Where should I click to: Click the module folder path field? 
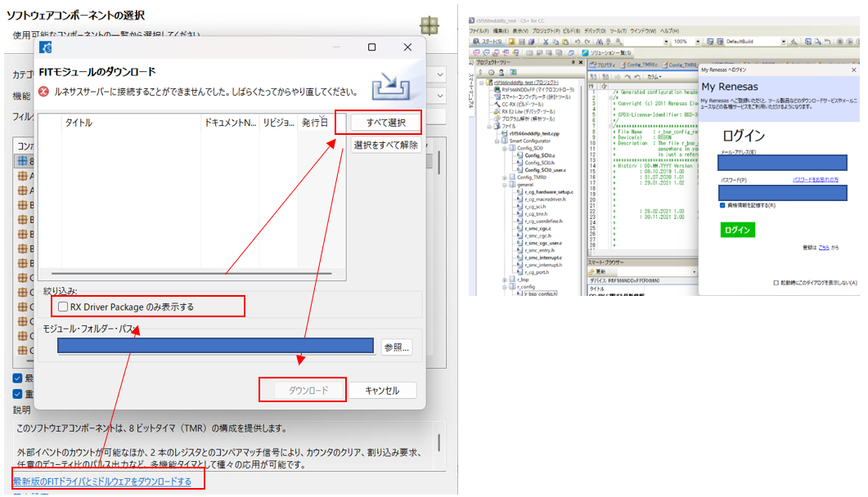(x=216, y=346)
